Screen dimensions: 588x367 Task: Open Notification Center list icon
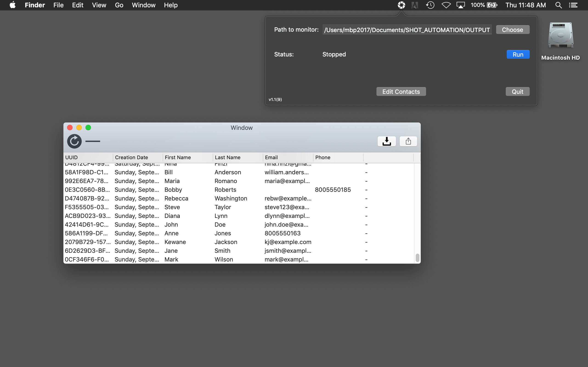coord(574,5)
